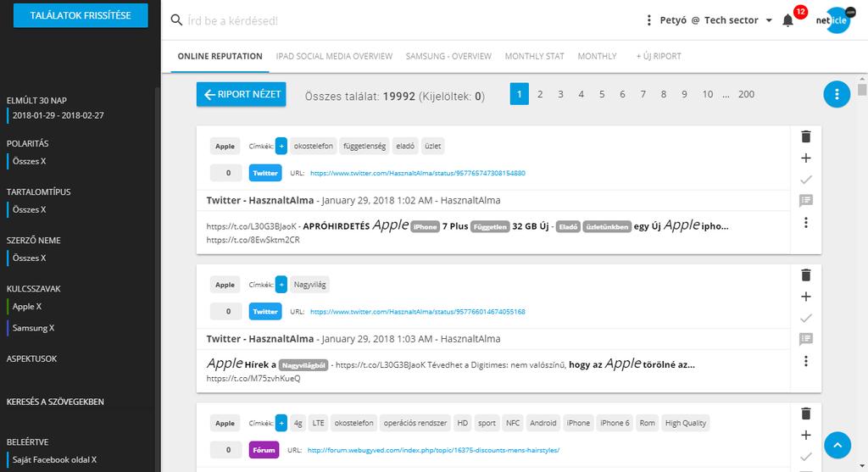This screenshot has width=868, height=472.
Task: Click the Elmúlt 30 nap section header
Action: (x=36, y=101)
